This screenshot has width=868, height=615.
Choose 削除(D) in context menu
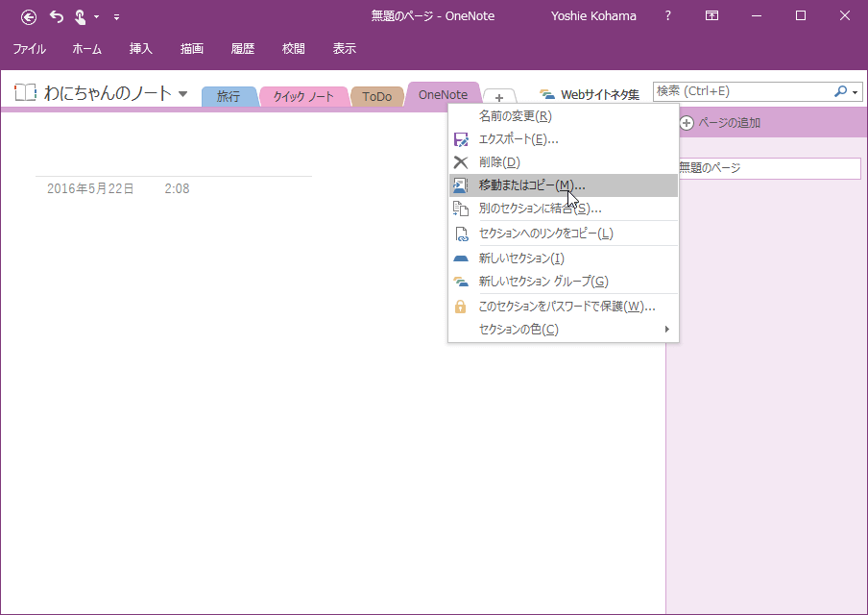click(564, 162)
